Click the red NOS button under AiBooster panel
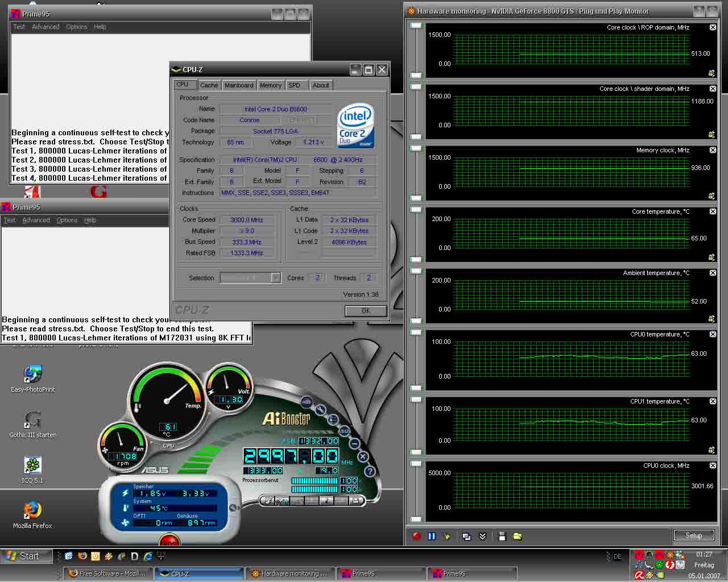This screenshot has width=728, height=582. [x=168, y=542]
